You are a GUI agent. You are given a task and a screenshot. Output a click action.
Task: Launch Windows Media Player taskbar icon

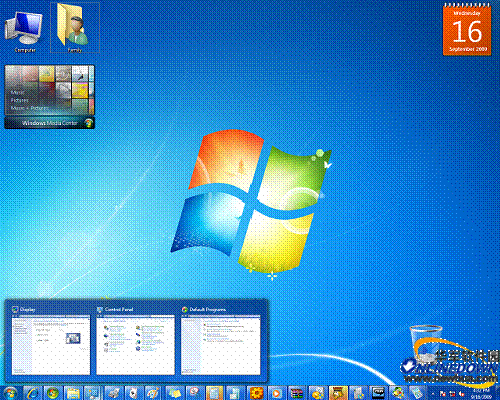tap(276, 393)
